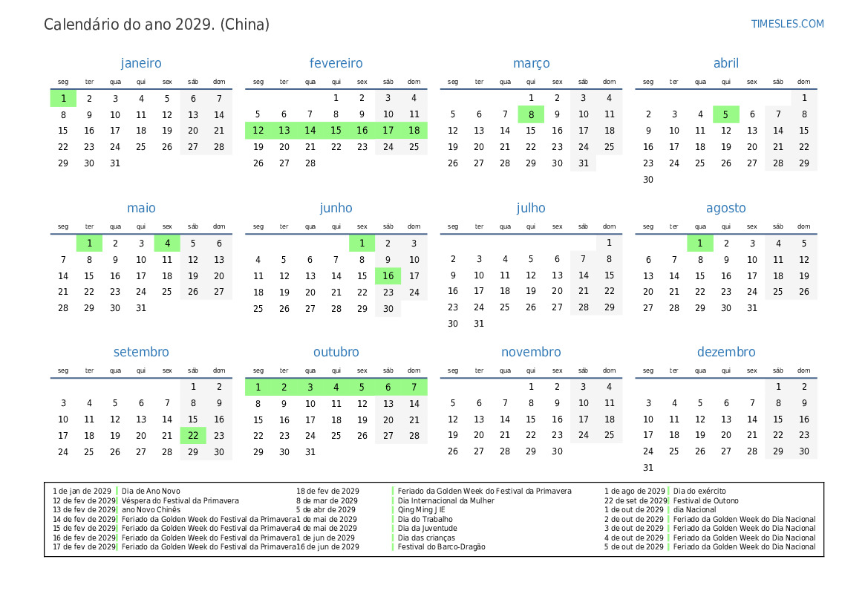Select highlighted day 8 in março
The width and height of the screenshot is (868, 614).
click(x=531, y=114)
